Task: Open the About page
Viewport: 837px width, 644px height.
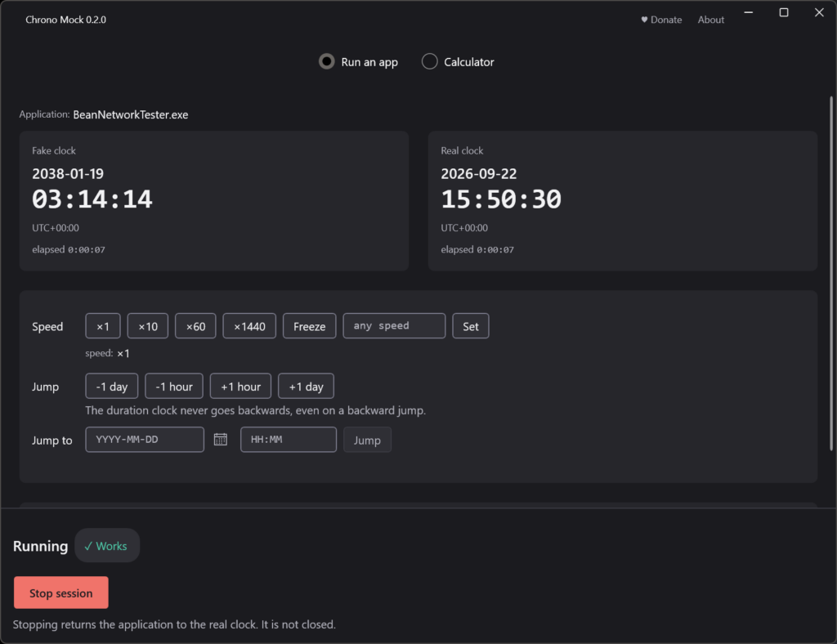Action: pyautogui.click(x=710, y=20)
